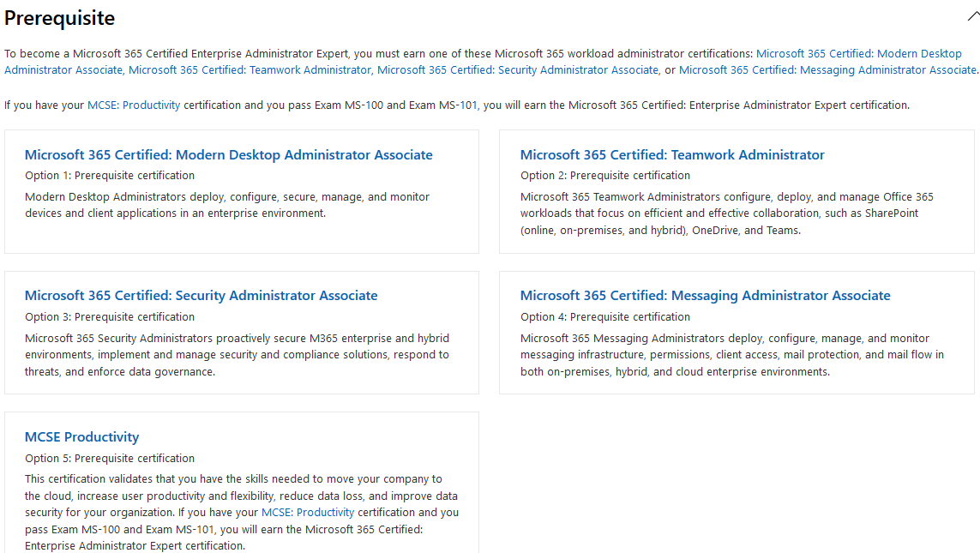The image size is (980, 553).
Task: Click the Teamwork Administrators description text
Action: pos(727,213)
